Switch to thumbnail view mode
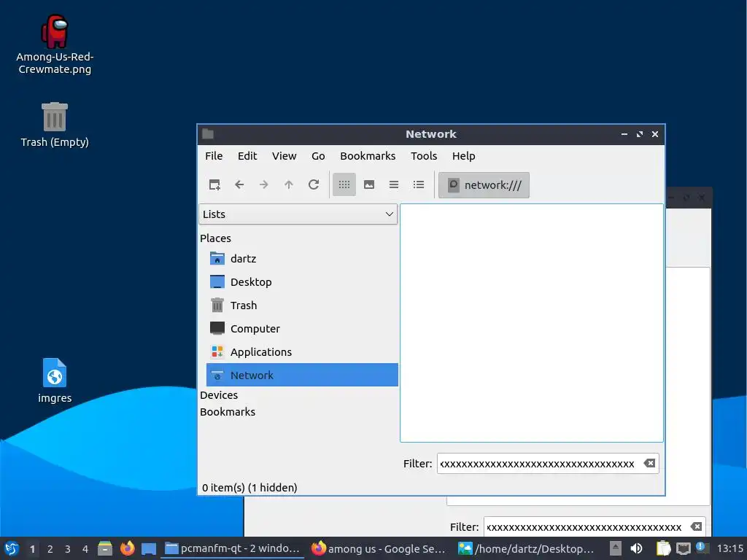 (369, 184)
